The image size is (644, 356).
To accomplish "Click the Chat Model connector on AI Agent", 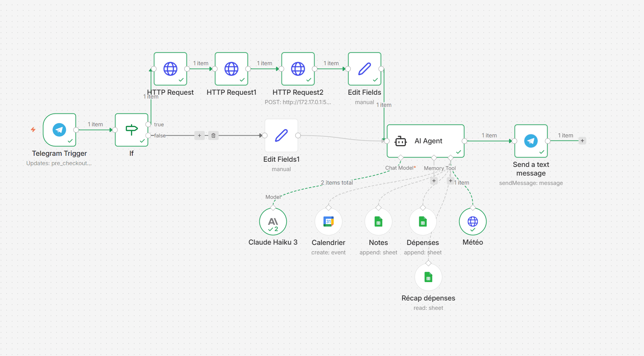I will 401,158.
